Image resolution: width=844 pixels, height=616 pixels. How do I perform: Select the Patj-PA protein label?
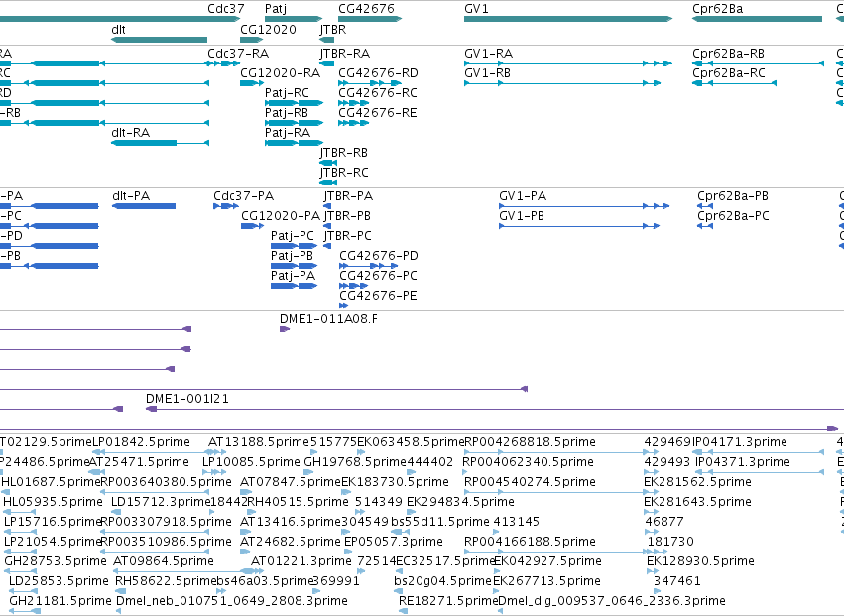[x=293, y=276]
